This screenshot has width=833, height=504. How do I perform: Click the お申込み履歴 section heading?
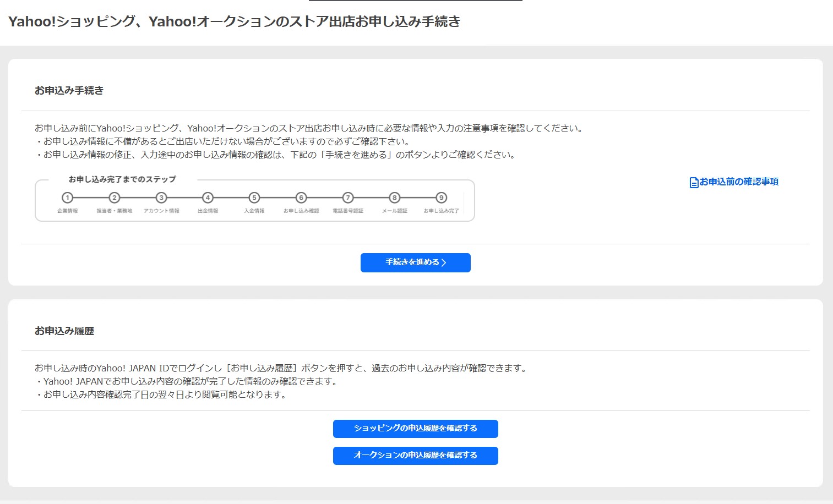(64, 331)
